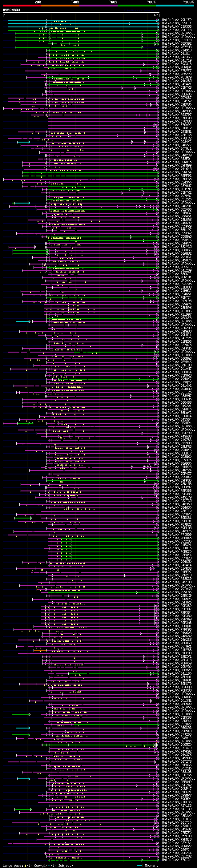Select the UniRef100_Q00451 label
This screenshot has height=868, width=197.
click(x=177, y=216)
